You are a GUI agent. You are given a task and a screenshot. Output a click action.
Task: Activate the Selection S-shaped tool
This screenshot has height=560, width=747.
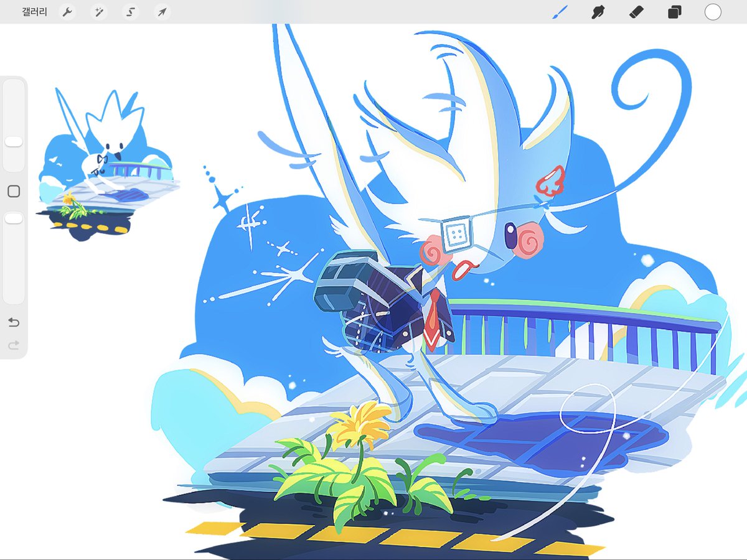(130, 12)
